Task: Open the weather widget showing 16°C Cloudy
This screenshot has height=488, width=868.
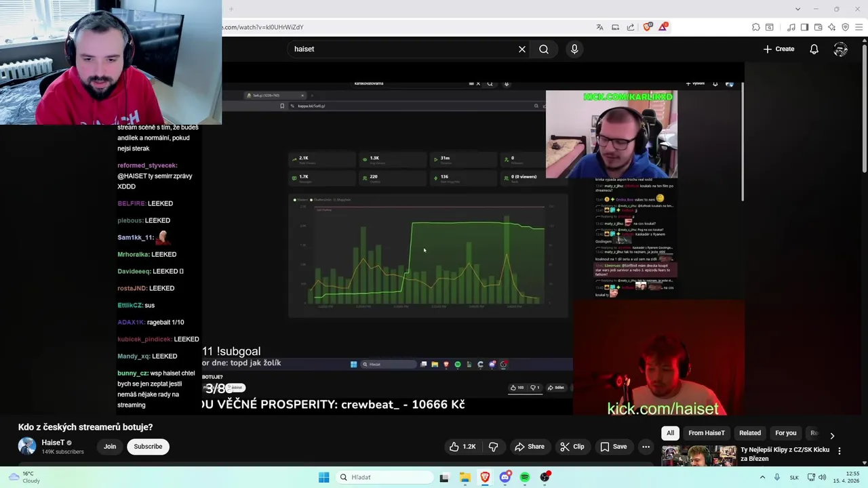Action: tap(23, 477)
